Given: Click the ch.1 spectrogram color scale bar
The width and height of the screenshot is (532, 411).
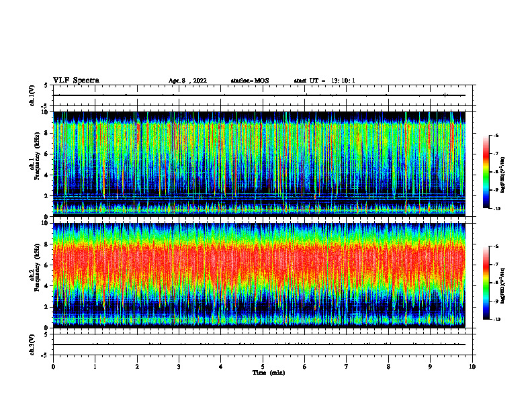Looking at the screenshot, I should (x=486, y=172).
